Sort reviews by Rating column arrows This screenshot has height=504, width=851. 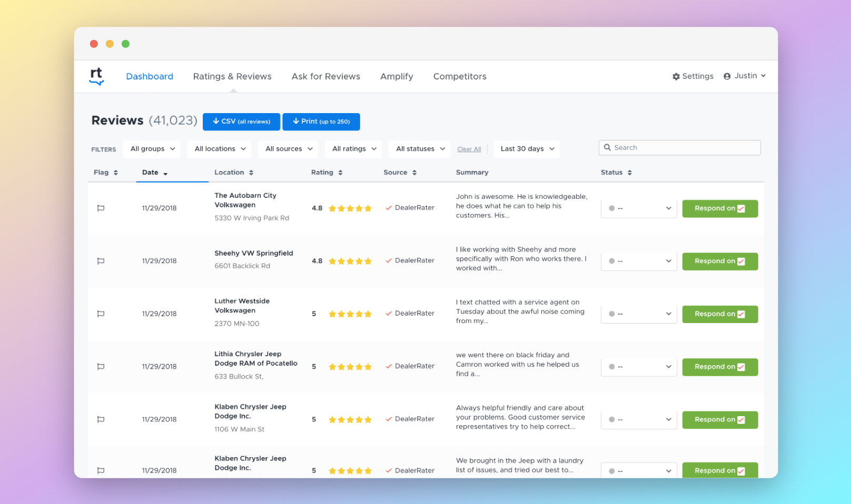coord(340,173)
